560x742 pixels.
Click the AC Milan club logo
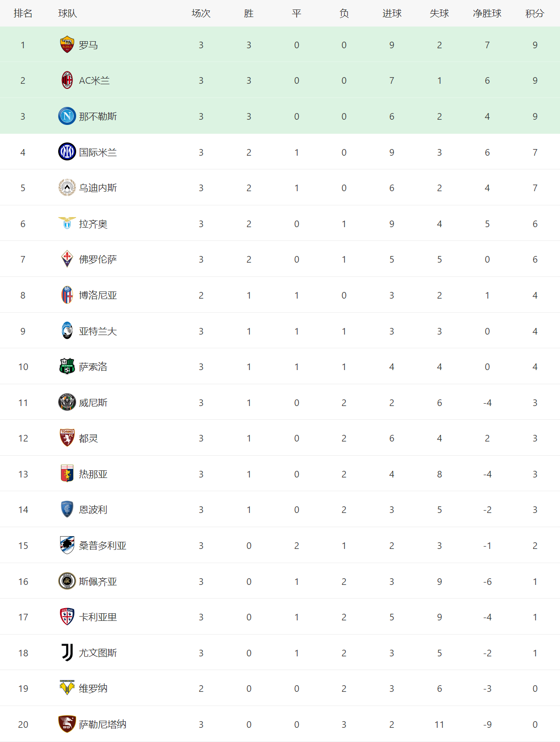pyautogui.click(x=67, y=80)
